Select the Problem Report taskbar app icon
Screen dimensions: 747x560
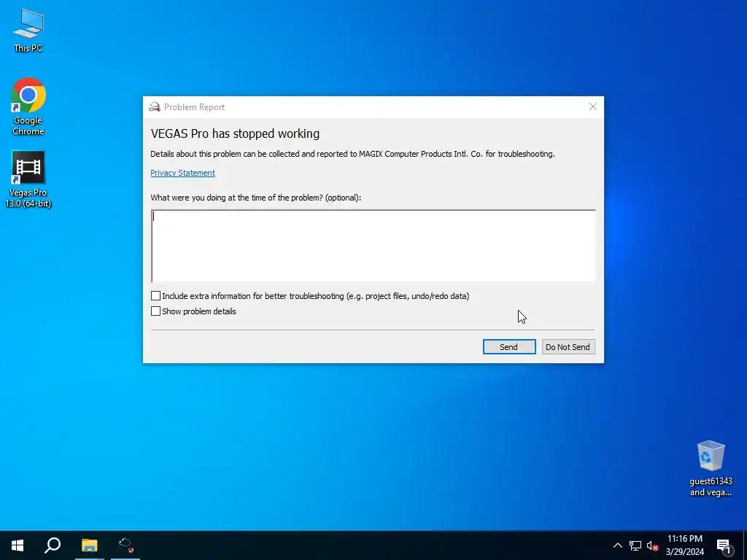125,545
